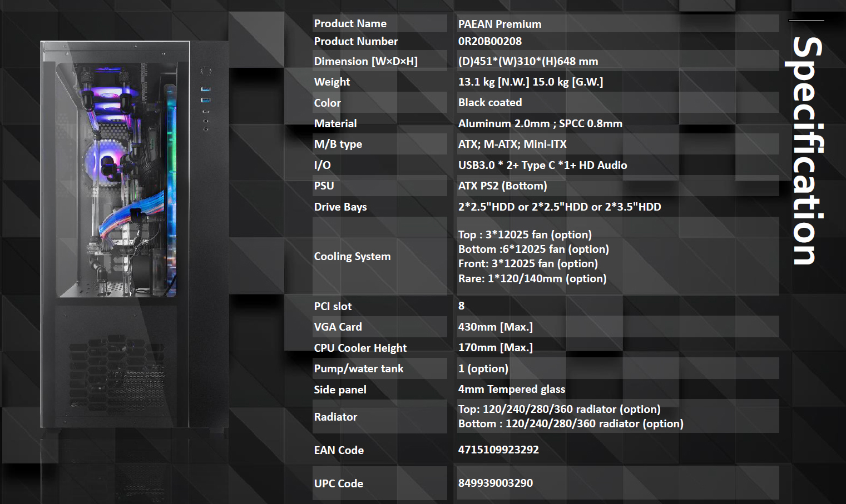Click the '(D)451*(W)310*(H)648 mm' value
The height and width of the screenshot is (504, 846).
click(x=528, y=61)
